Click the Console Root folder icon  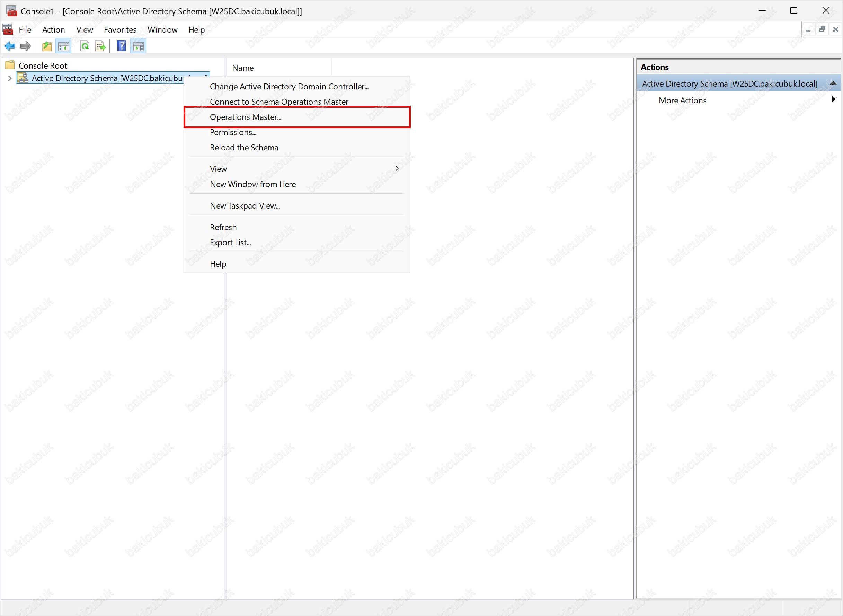[x=10, y=65]
